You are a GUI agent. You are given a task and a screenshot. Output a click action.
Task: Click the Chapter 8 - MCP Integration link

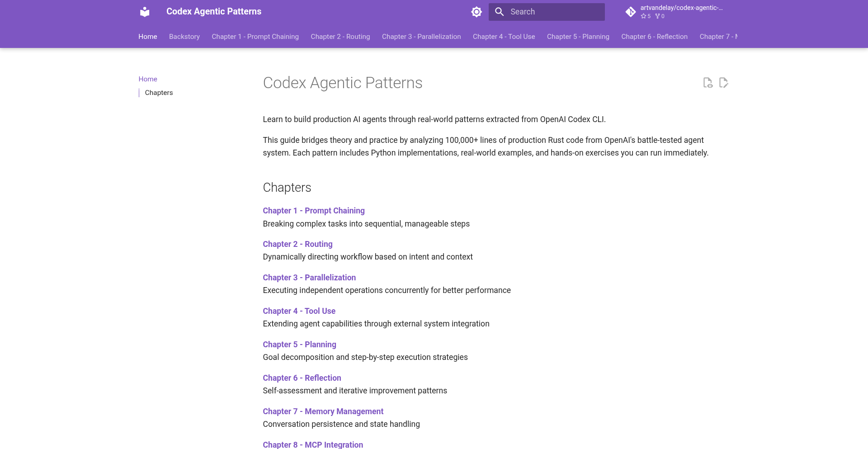coord(313,445)
